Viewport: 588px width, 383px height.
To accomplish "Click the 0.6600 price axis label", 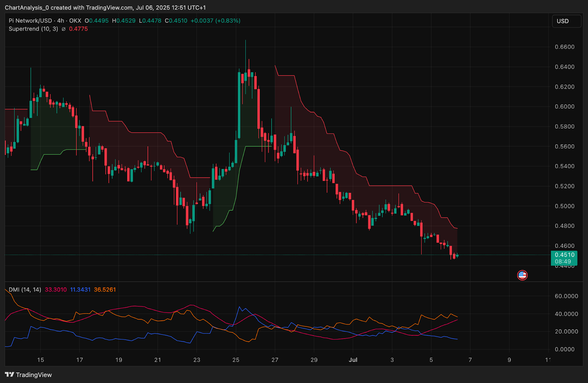I will pyautogui.click(x=564, y=47).
